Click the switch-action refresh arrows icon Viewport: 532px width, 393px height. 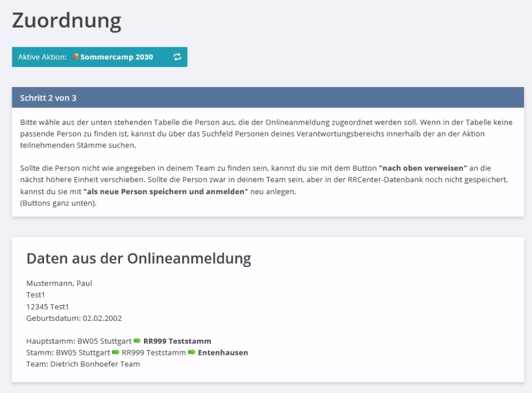coord(177,57)
